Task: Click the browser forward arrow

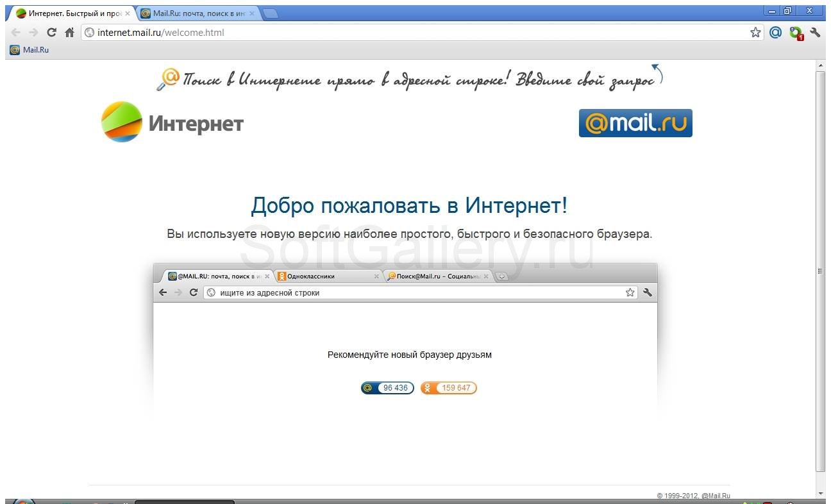Action: pos(33,33)
